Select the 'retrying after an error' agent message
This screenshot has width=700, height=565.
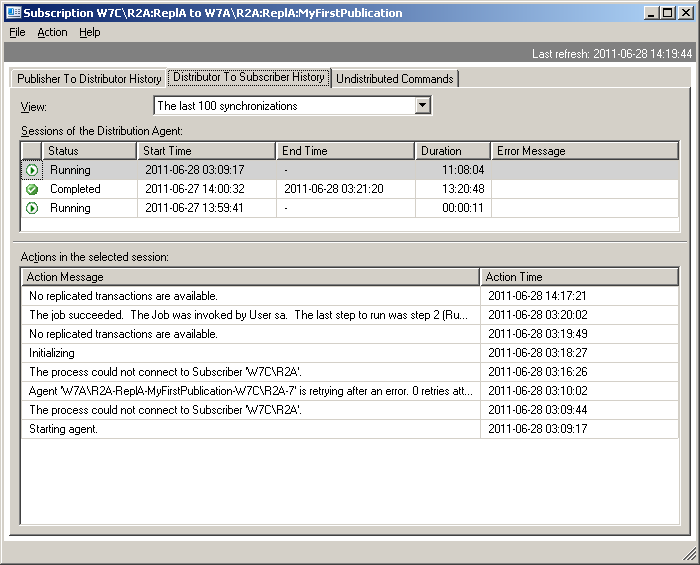coord(250,391)
